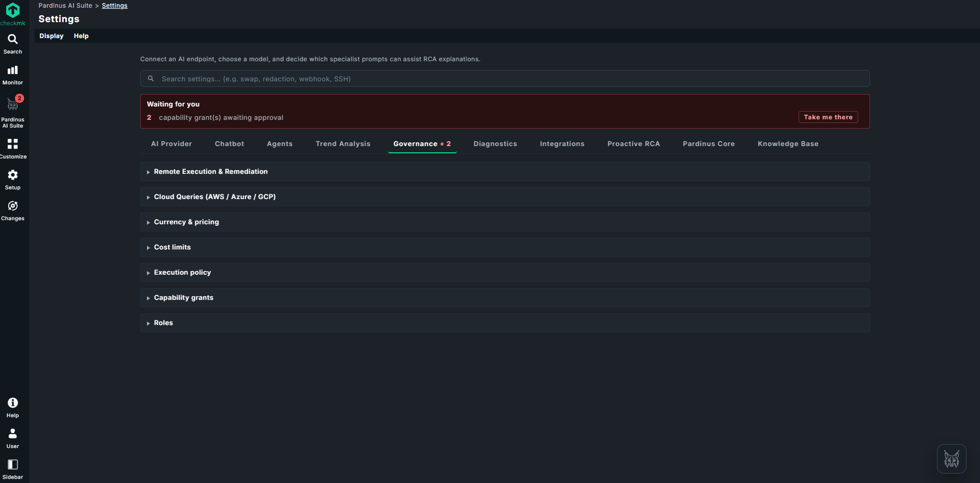The image size is (980, 483).
Task: Focus the Search settings input field
Action: tap(505, 79)
